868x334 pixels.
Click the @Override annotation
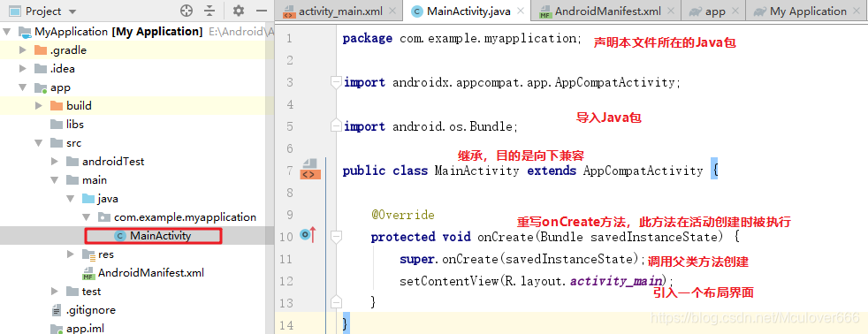(x=403, y=215)
